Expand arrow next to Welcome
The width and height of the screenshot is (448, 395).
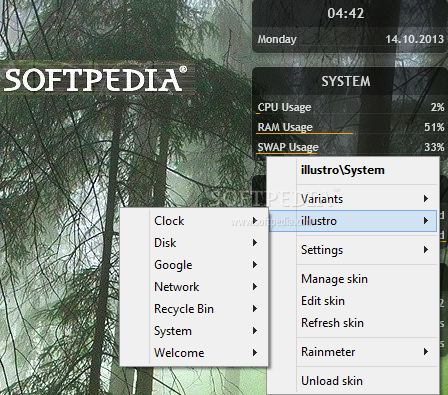[x=255, y=353]
